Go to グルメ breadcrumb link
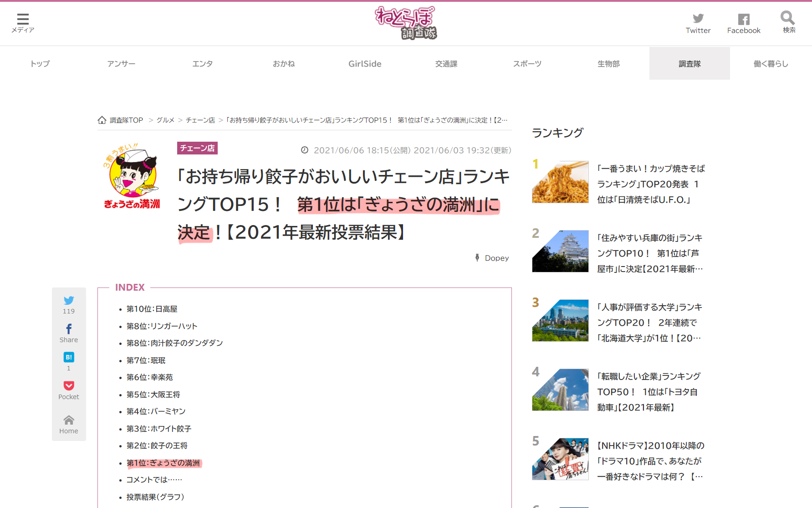Screen dimensions: 812x508 coord(165,120)
